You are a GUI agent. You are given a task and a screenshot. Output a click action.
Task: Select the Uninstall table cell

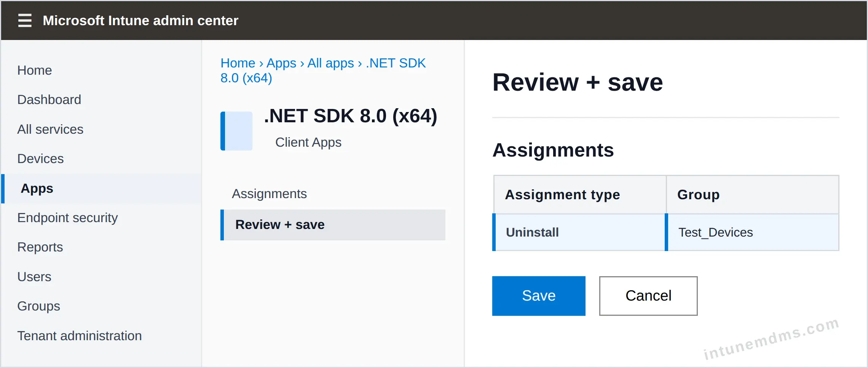coord(579,232)
